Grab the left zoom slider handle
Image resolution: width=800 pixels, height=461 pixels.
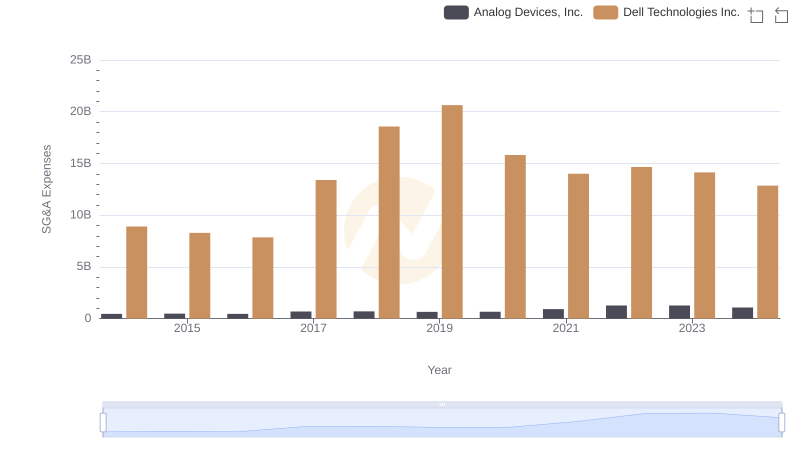click(103, 423)
